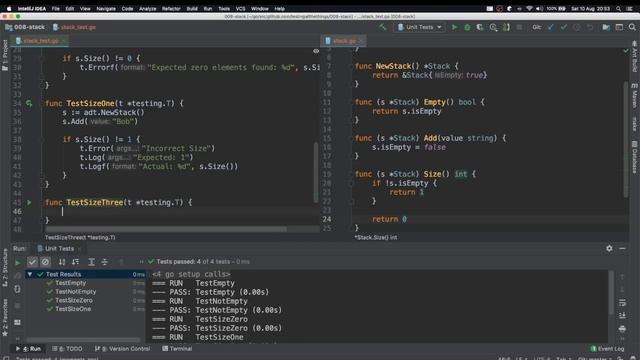Image resolution: width=640 pixels, height=360 pixels.
Task: Collapse the Test Results tree node
Action: pos(30,274)
